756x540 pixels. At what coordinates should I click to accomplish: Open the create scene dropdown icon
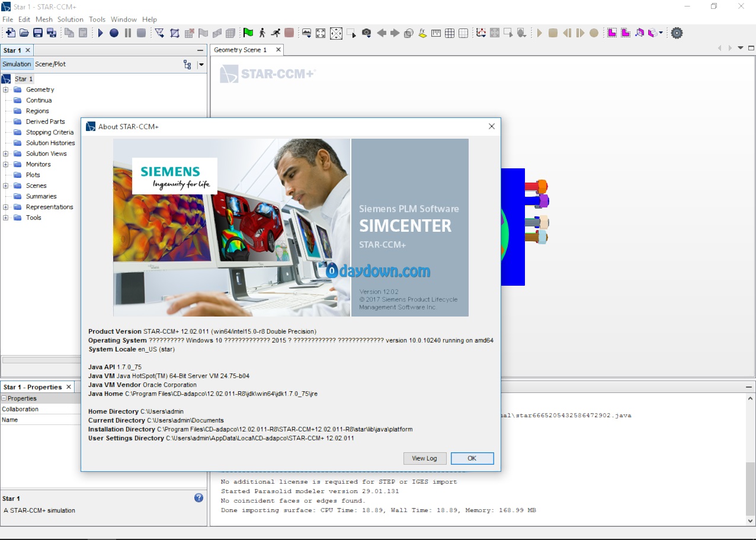pos(307,33)
